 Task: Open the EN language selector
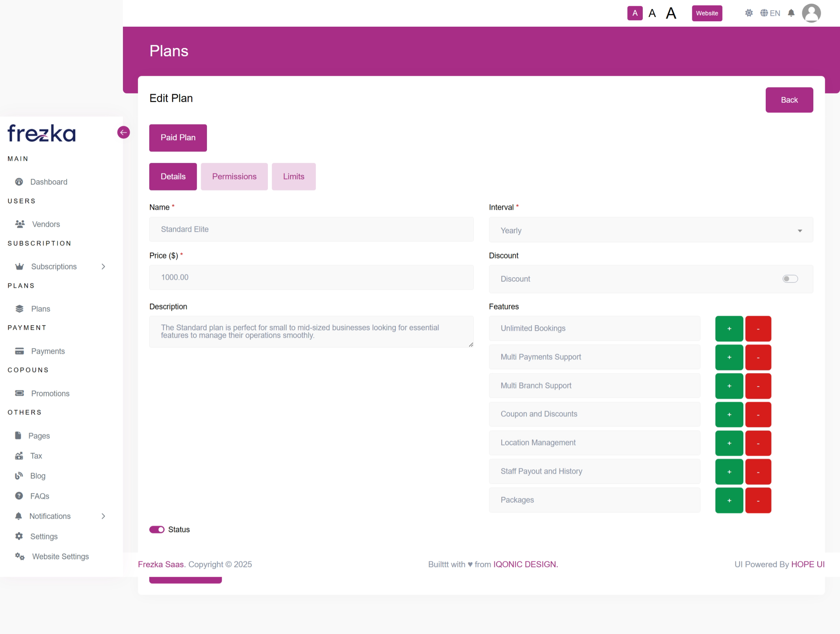[770, 13]
